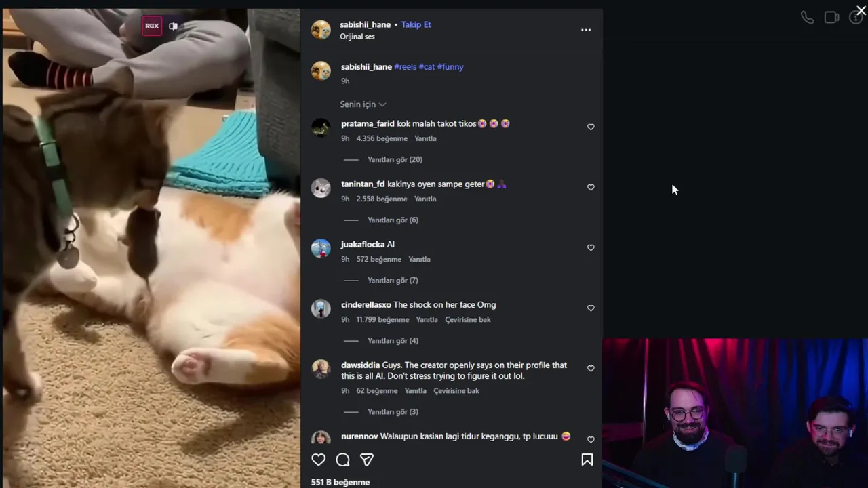The height and width of the screenshot is (488, 868).
Task: Like the reel with the heart icon
Action: (x=318, y=460)
